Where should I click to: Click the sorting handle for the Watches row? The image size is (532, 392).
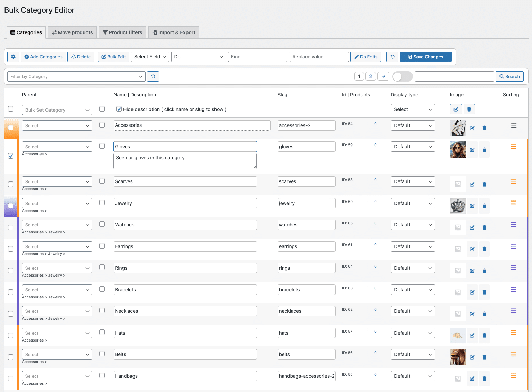tap(513, 225)
